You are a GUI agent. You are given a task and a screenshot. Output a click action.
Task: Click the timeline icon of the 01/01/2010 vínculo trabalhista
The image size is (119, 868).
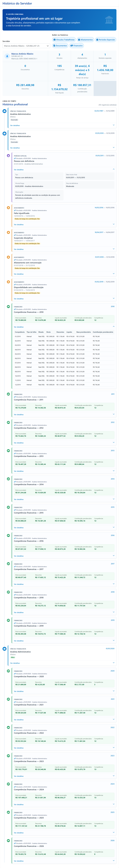4,133
